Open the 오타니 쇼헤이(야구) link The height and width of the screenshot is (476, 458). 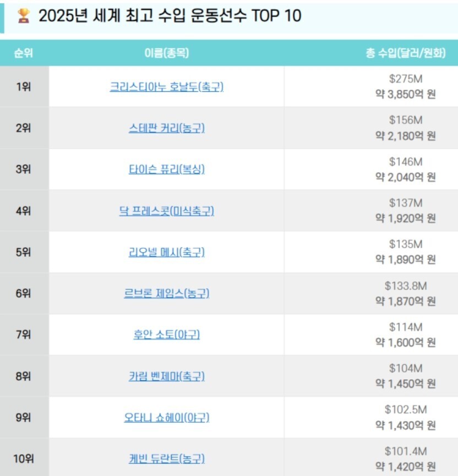(x=167, y=418)
